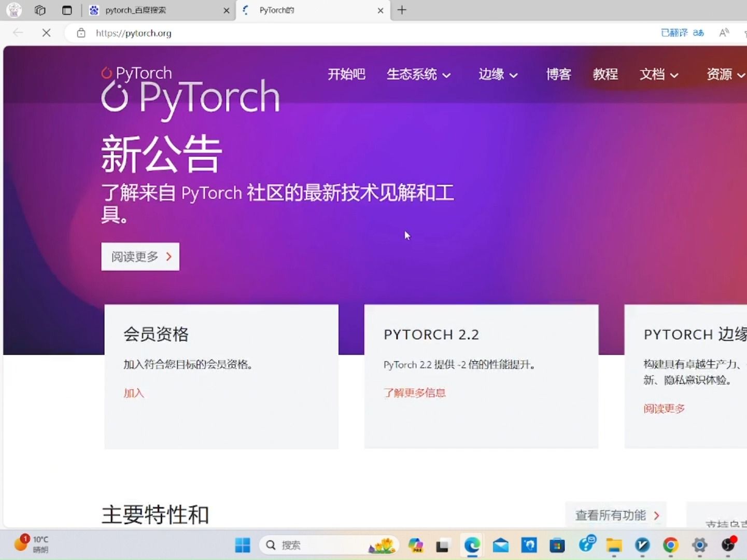Image resolution: width=747 pixels, height=560 pixels.
Task: Switch to the pytorch_百度搜索 tab
Action: point(159,10)
